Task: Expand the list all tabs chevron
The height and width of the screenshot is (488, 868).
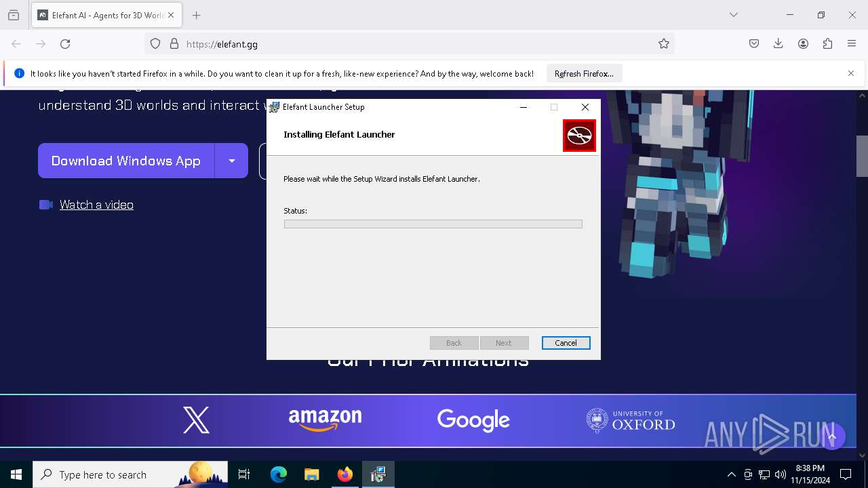Action: pyautogui.click(x=734, y=15)
